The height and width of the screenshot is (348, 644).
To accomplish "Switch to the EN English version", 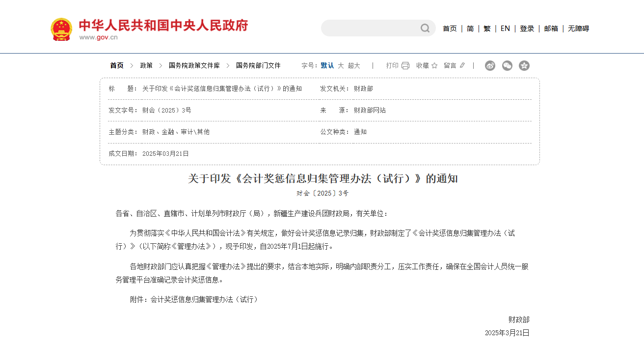I will pyautogui.click(x=505, y=29).
